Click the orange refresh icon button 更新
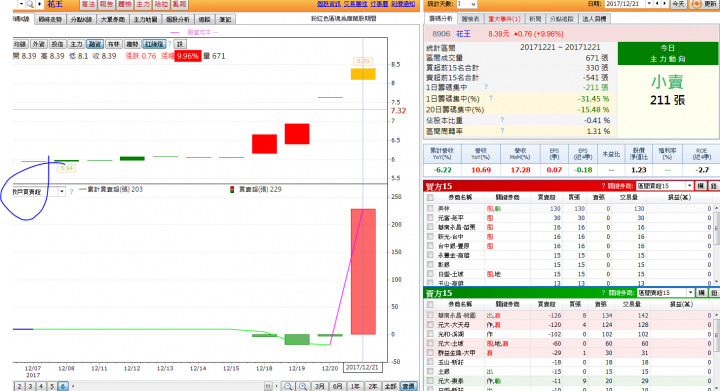 704,4
